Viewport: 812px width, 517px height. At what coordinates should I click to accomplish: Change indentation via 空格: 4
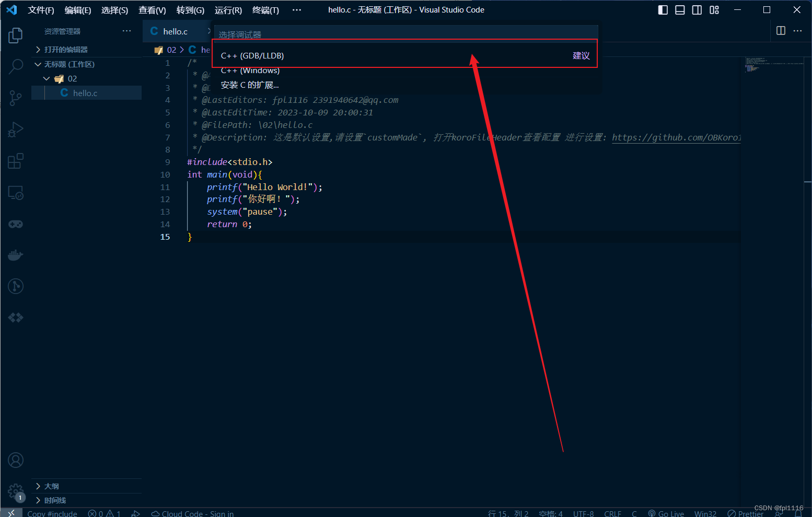click(x=551, y=514)
